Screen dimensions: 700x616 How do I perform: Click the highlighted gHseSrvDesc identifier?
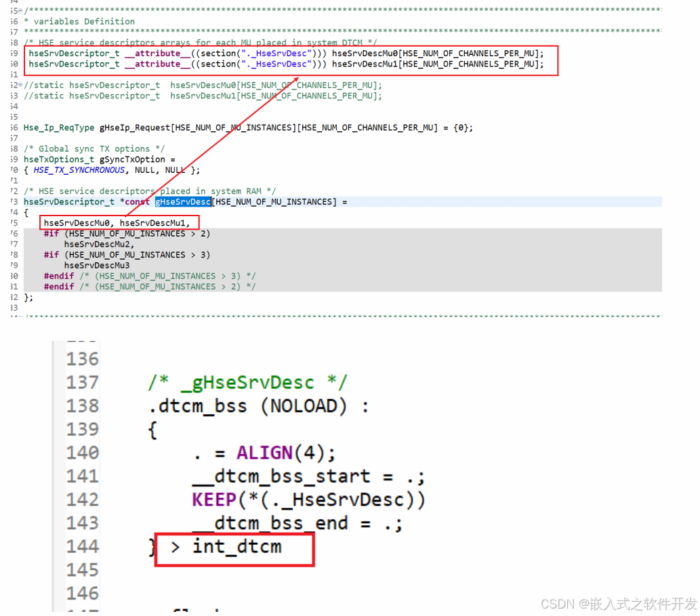pos(183,202)
